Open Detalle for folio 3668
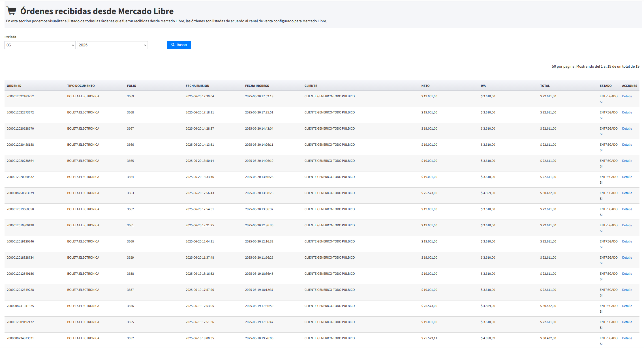This screenshot has width=644, height=348. (x=627, y=112)
